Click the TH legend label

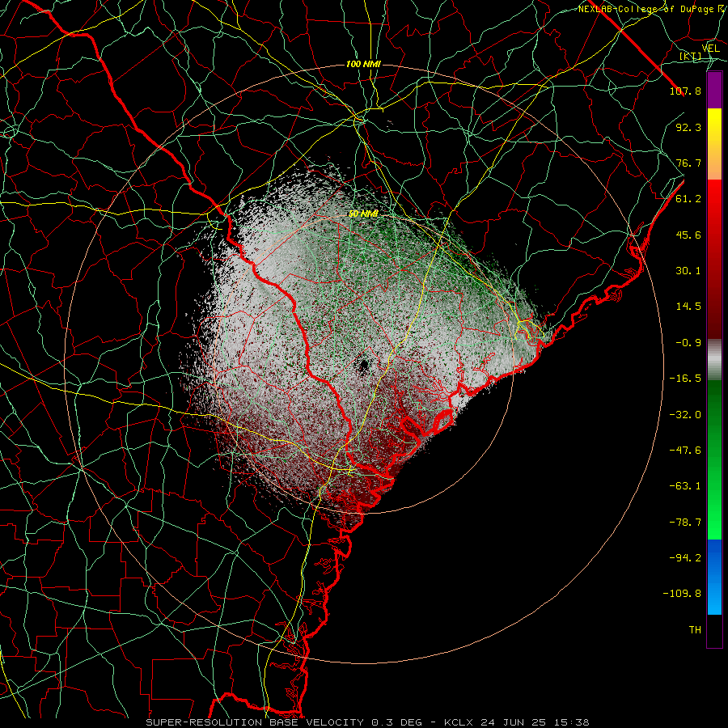point(695,630)
